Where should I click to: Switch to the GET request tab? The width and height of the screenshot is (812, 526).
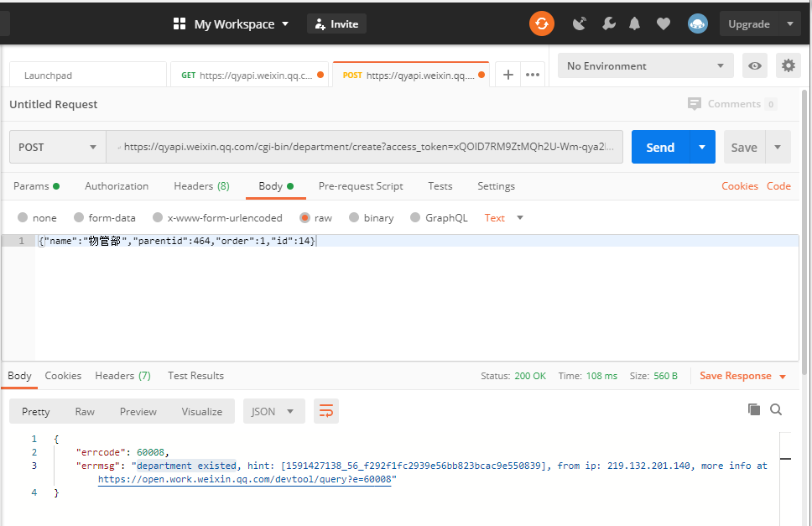(250, 75)
